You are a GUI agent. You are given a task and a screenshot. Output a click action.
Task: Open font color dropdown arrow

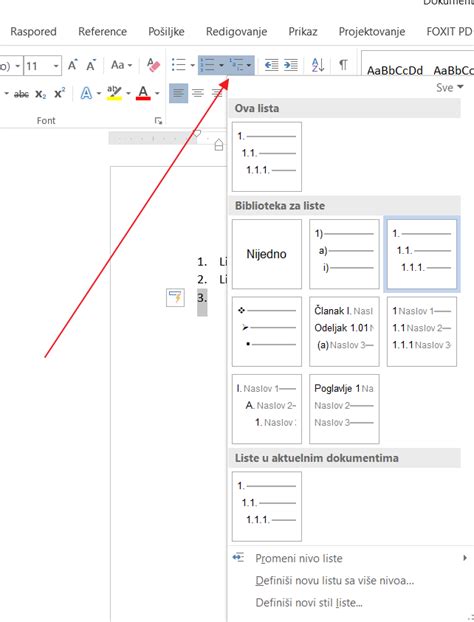point(157,94)
